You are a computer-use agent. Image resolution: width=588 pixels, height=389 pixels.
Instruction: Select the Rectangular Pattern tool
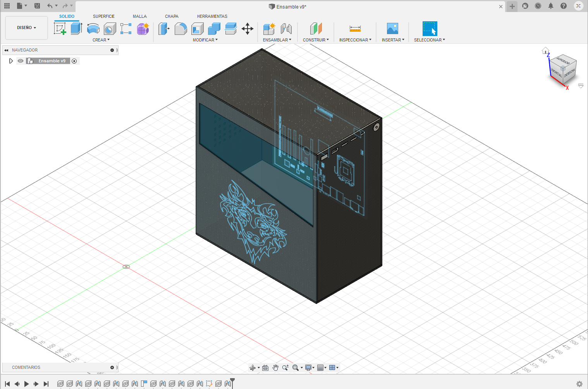point(126,29)
